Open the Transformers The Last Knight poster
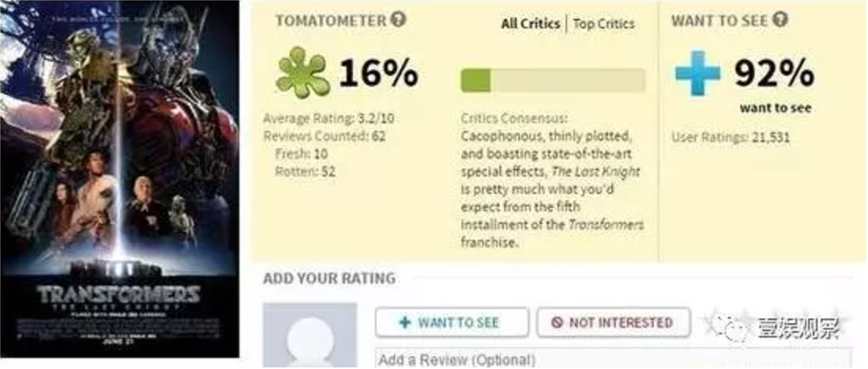868x369 pixels. click(120, 178)
